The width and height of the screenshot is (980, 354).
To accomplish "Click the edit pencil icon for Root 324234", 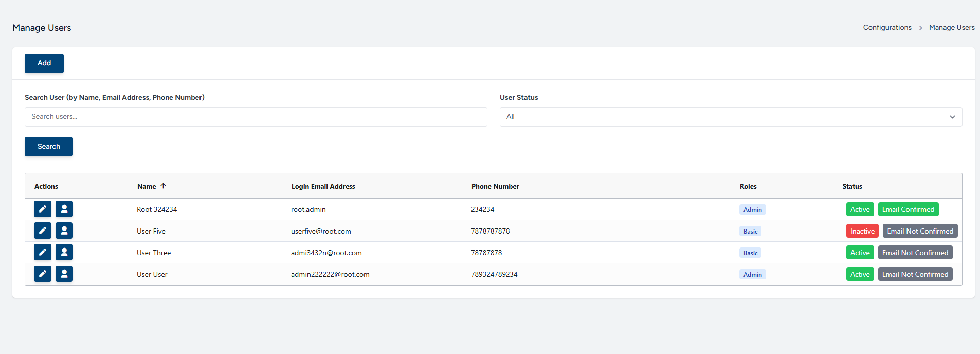I will (x=43, y=209).
